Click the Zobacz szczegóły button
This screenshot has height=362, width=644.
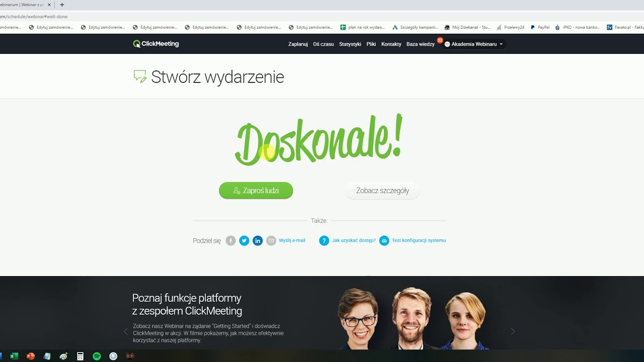(x=382, y=191)
